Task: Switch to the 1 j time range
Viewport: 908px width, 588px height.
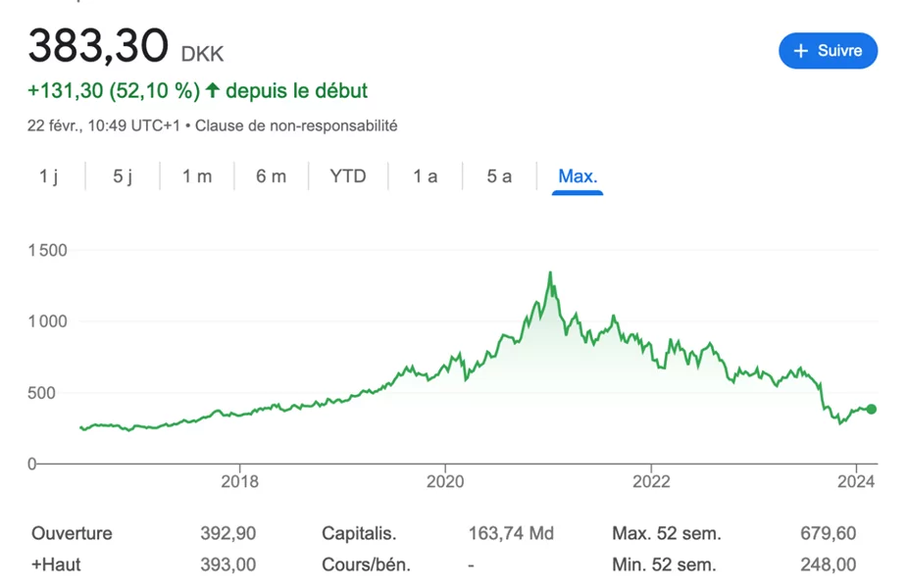Action: pyautogui.click(x=49, y=176)
